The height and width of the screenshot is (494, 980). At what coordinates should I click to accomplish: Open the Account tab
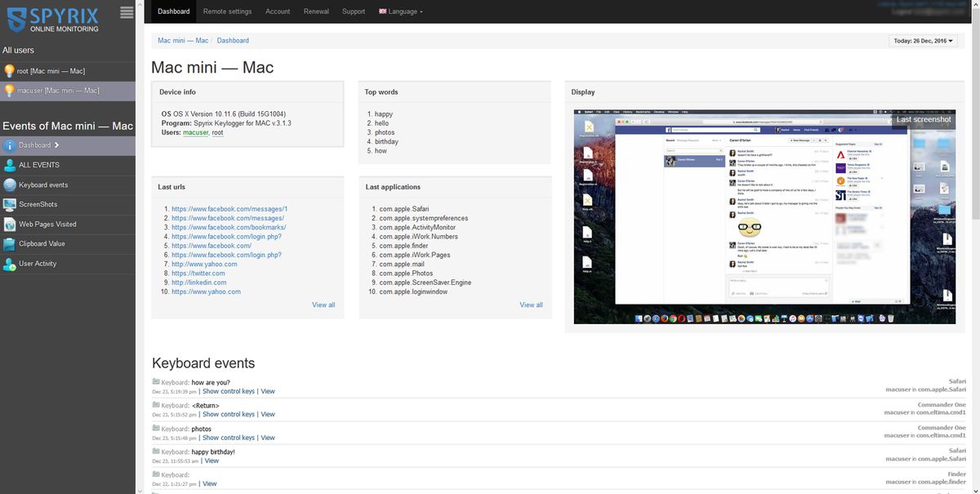(x=278, y=11)
